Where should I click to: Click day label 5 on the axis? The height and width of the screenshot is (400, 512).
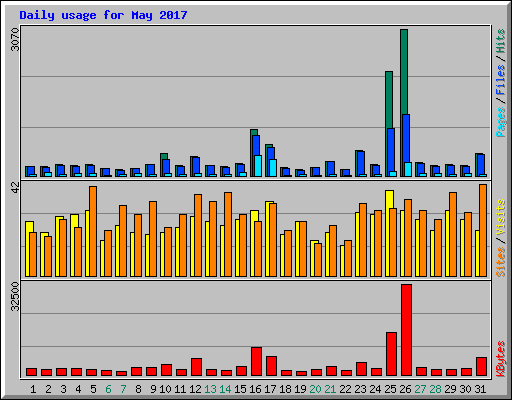93,389
